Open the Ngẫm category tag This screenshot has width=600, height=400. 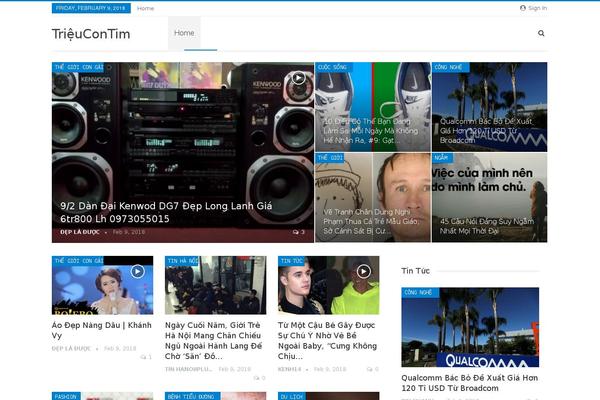click(x=441, y=158)
